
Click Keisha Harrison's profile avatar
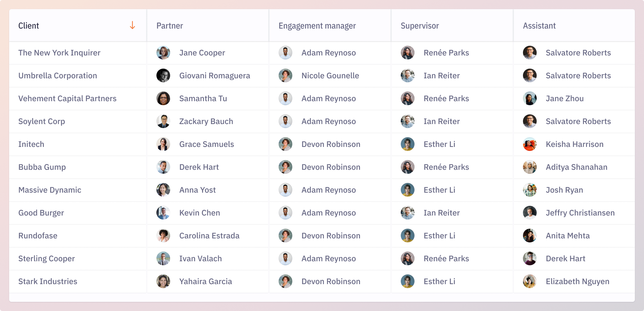point(530,144)
